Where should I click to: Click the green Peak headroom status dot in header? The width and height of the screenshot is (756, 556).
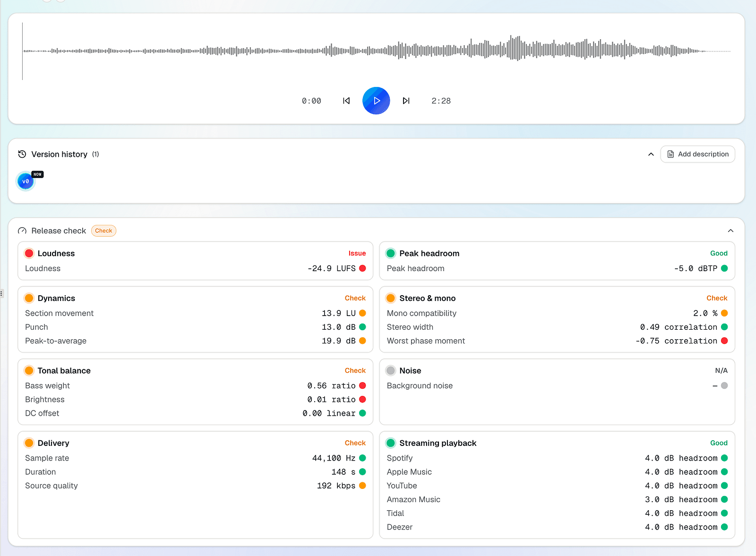391,253
